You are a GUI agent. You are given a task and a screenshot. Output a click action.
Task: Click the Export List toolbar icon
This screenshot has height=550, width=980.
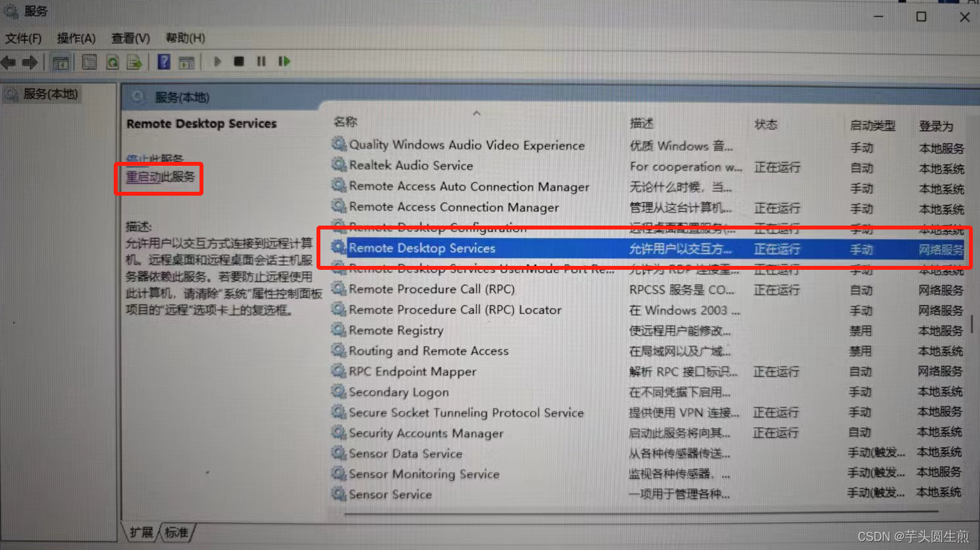coord(135,62)
